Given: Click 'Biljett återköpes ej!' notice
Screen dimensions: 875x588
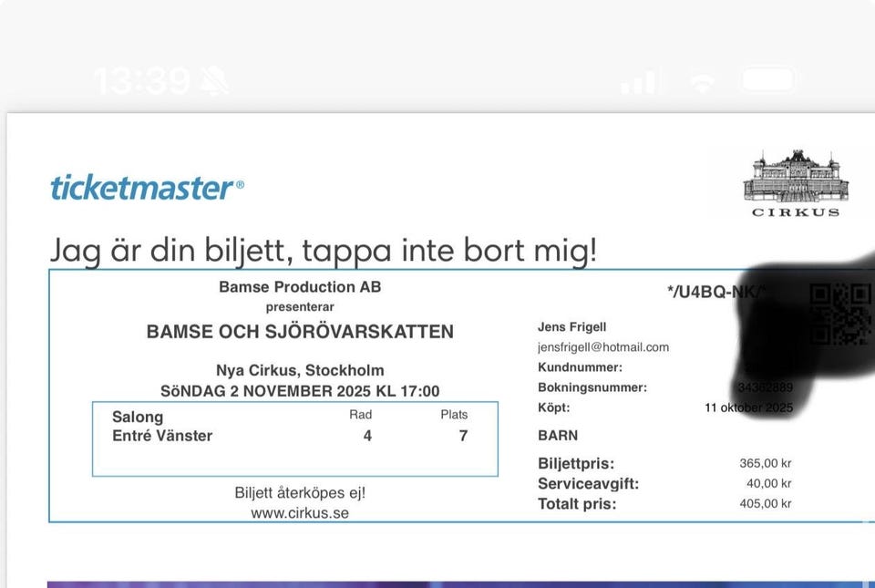Looking at the screenshot, I should [300, 492].
